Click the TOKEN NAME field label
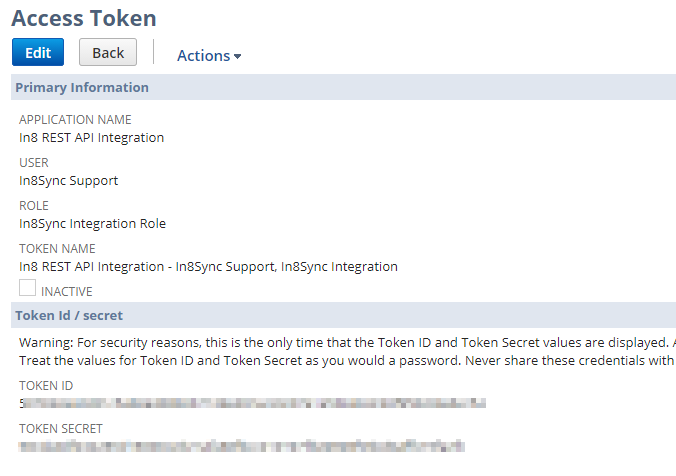 click(58, 249)
